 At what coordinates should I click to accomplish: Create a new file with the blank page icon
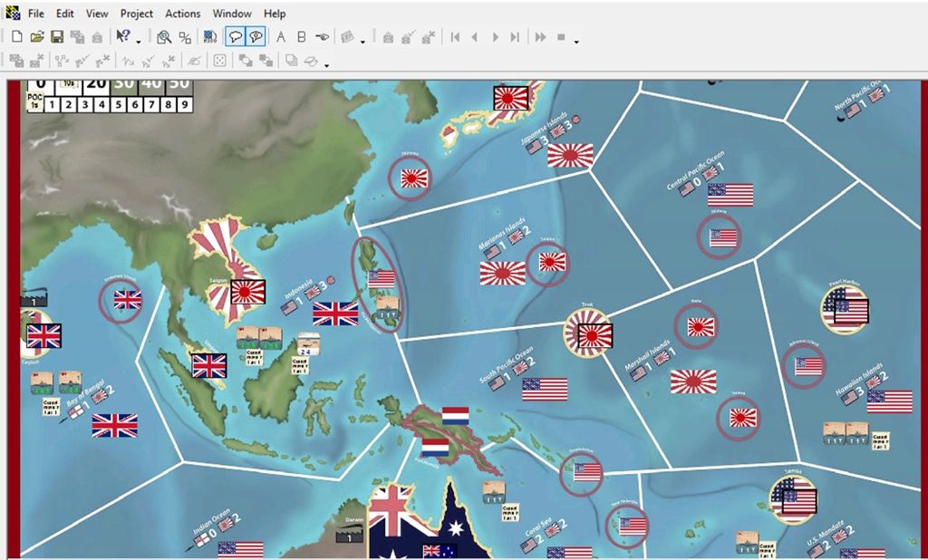[x=17, y=37]
